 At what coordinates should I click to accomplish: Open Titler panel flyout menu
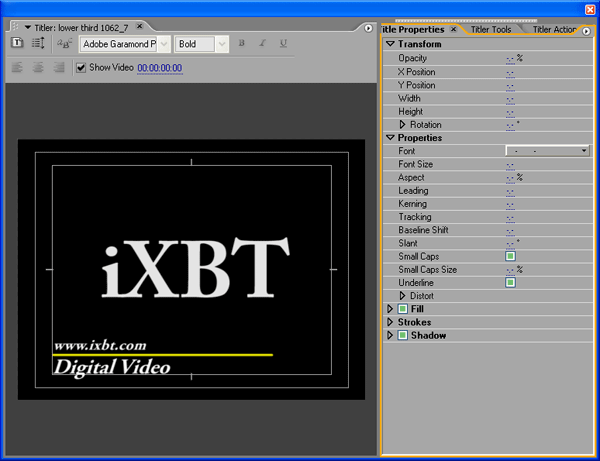click(x=368, y=28)
